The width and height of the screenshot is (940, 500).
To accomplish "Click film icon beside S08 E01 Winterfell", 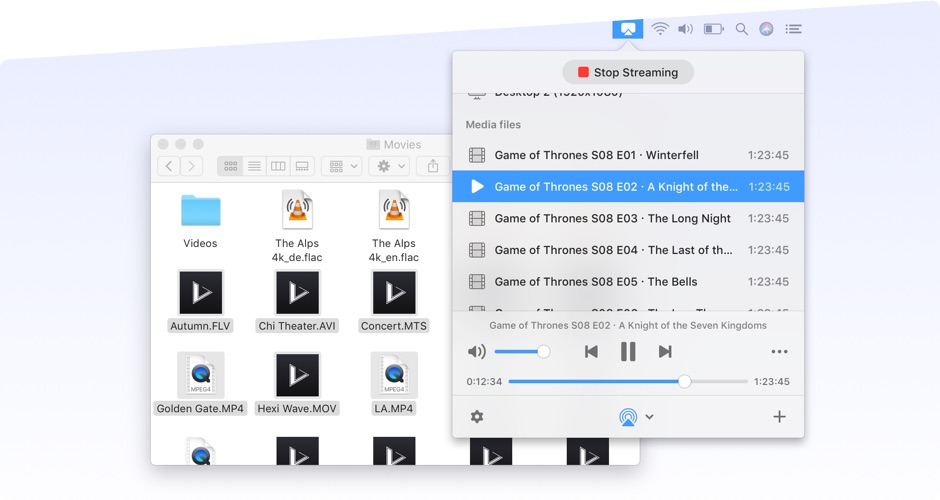I will tap(477, 155).
